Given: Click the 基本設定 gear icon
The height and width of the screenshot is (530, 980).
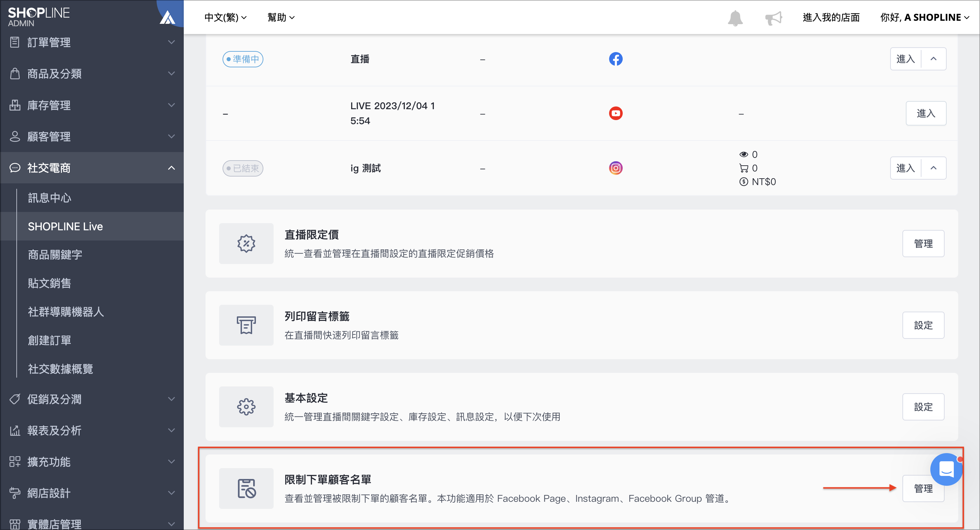Looking at the screenshot, I should click(246, 407).
